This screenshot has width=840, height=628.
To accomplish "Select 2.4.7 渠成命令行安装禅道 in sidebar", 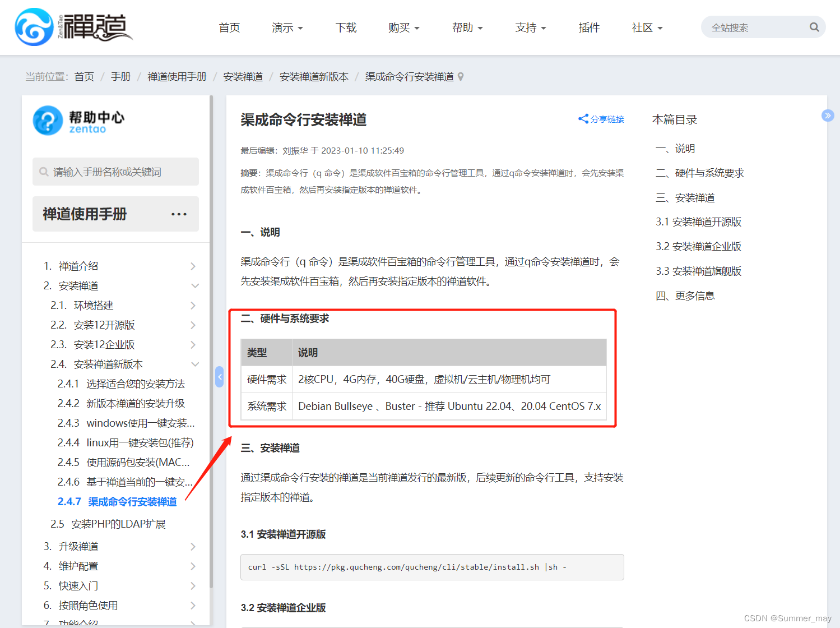I will (x=117, y=502).
